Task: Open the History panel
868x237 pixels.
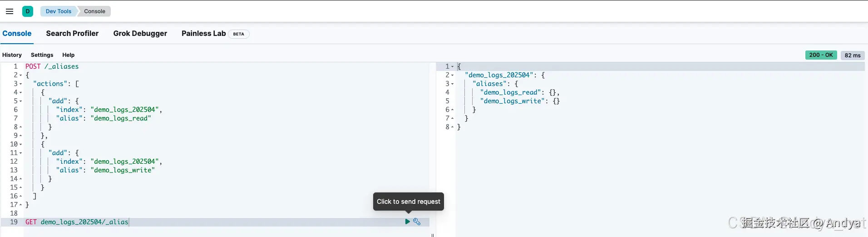Action: point(12,55)
